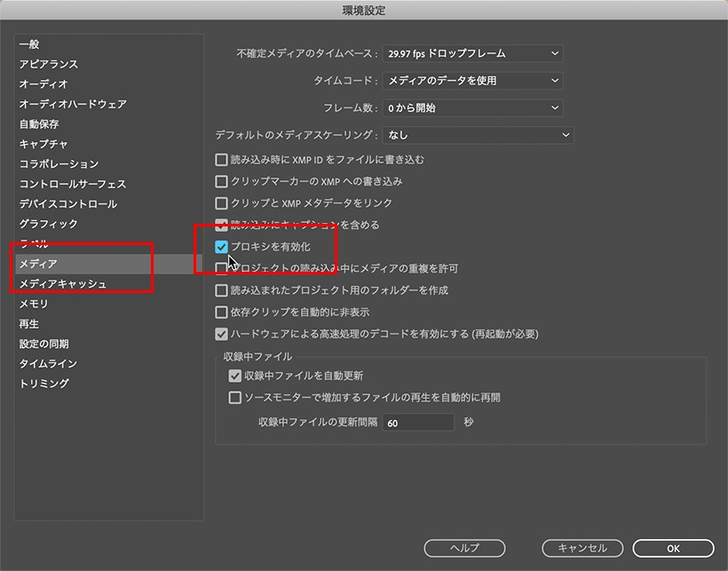Viewport: 728px width, 571px height.
Task: Enable クリップと XMP メタデータをリンク
Action: coord(221,203)
